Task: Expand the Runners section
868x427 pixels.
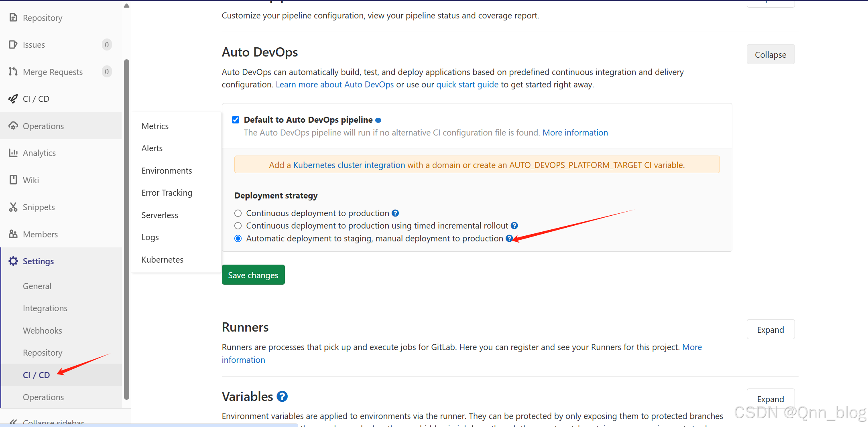Action: pyautogui.click(x=770, y=329)
